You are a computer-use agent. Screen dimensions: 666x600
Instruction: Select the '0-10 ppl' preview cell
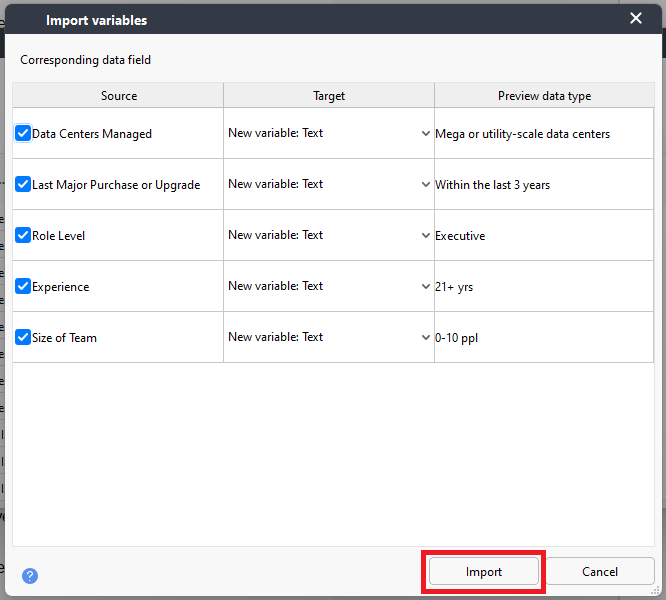(544, 338)
